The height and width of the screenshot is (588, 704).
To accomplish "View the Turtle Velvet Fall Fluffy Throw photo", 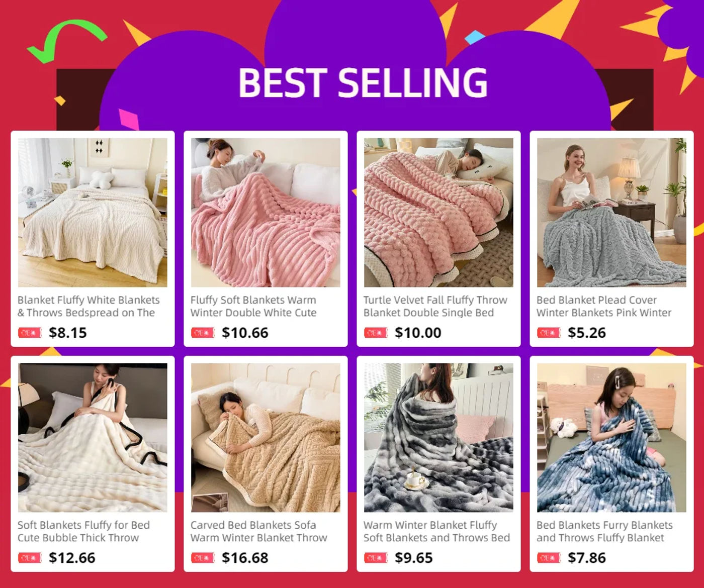I will 438,213.
